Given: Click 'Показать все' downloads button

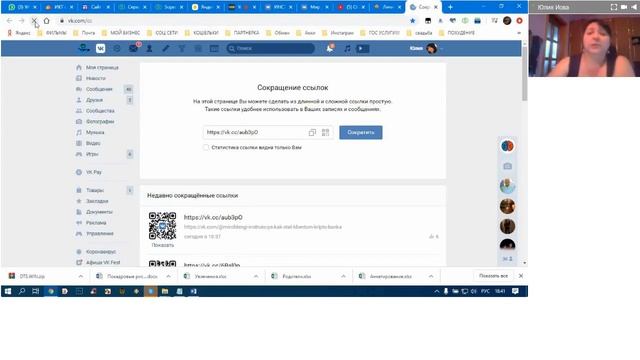Looking at the screenshot, I should [x=493, y=276].
